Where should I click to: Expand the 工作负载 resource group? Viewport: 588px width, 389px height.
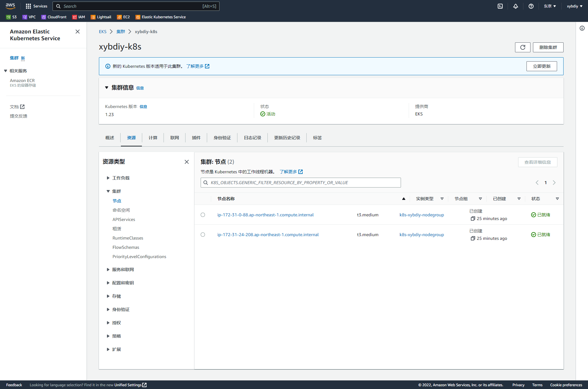(x=108, y=178)
